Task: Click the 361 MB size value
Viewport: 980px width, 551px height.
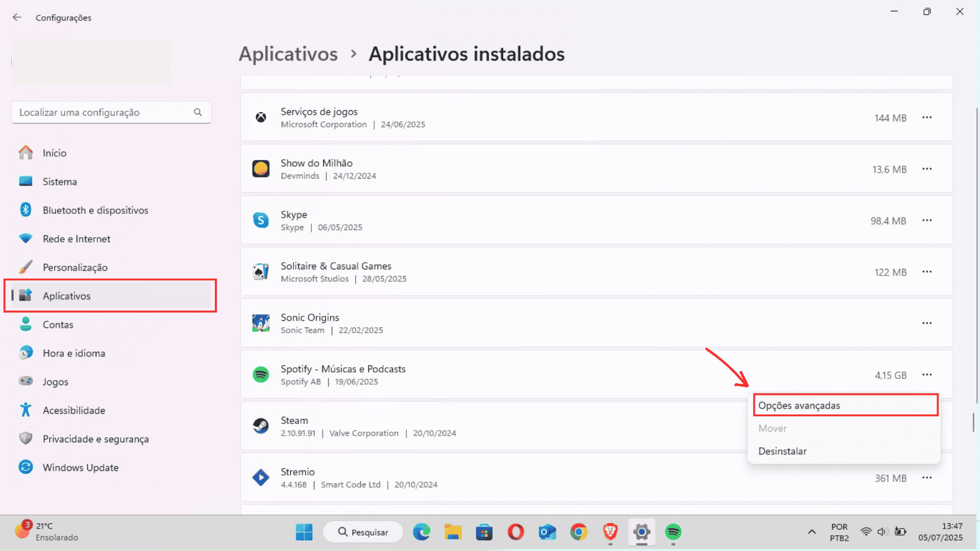Action: coord(891,478)
